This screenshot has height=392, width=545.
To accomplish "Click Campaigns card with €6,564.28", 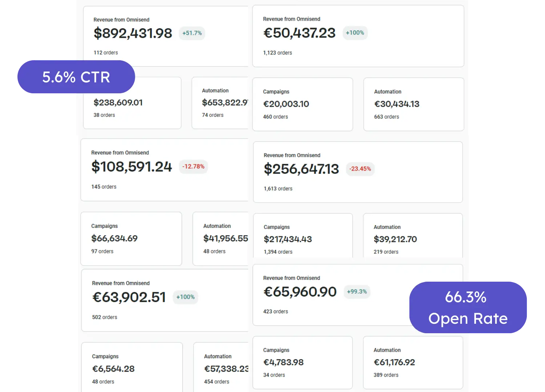I will [132, 367].
